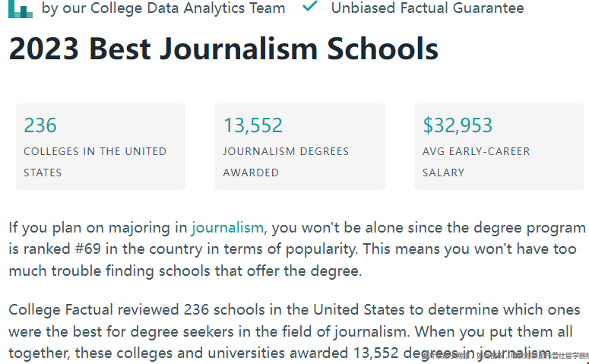Click the COLLEGES IN THE UNITED STATES label
The height and width of the screenshot is (364, 589).
click(x=95, y=162)
